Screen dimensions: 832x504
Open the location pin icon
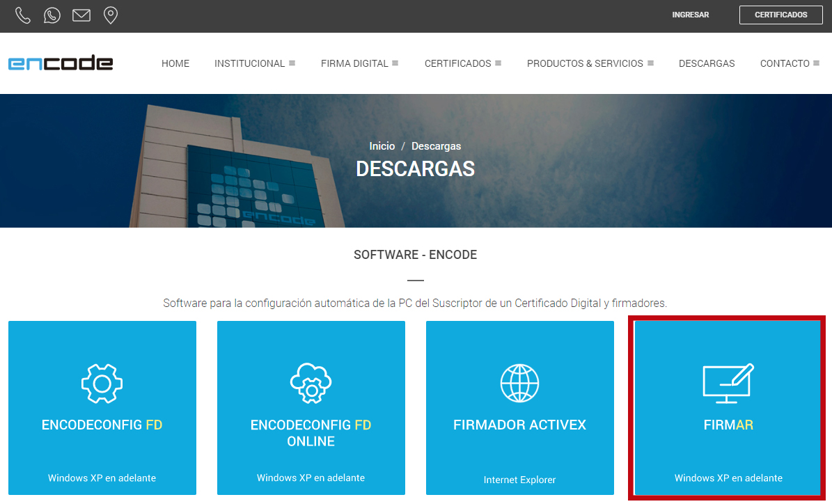click(110, 15)
